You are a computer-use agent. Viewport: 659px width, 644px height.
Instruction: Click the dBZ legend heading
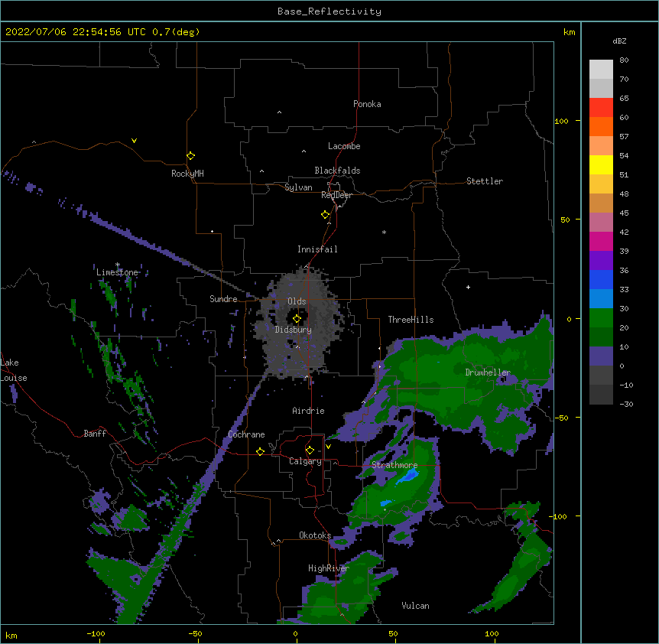click(619, 41)
